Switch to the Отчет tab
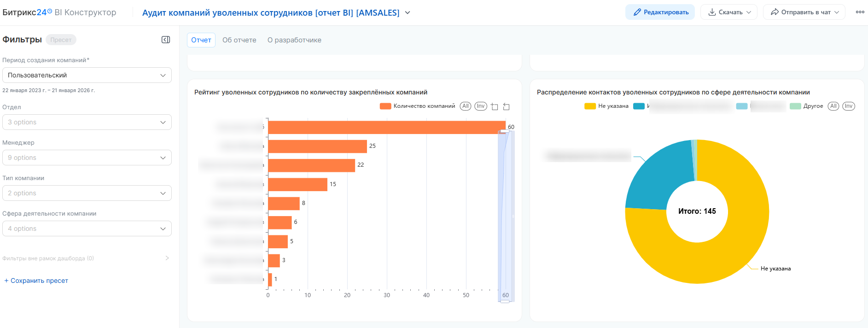The height and width of the screenshot is (328, 868). pos(201,40)
